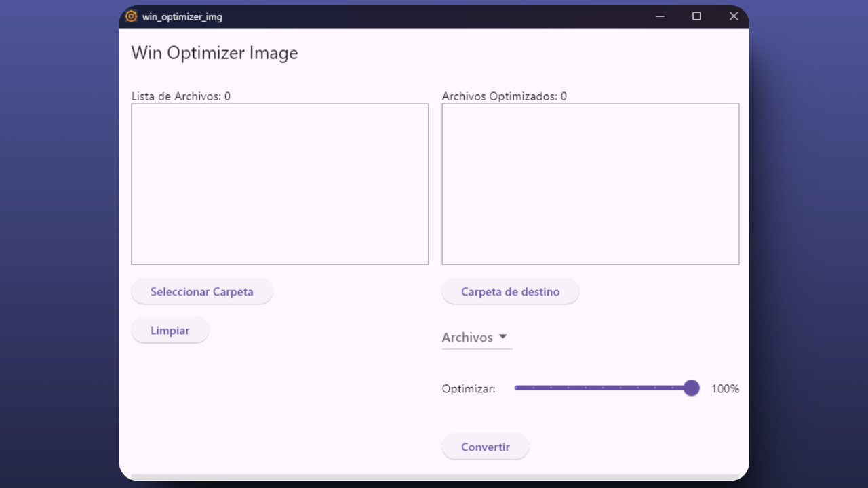Screen dimensions: 868x488
Task: Click the "Lista de Archivos: 0" label
Action: pyautogui.click(x=181, y=96)
